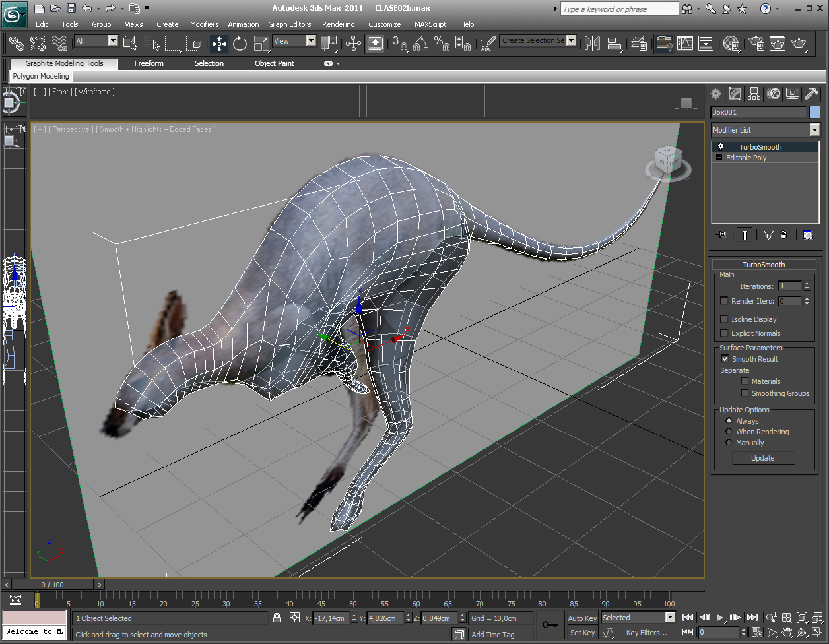Enable the Isoline Display checkbox
The image size is (829, 644).
725,319
